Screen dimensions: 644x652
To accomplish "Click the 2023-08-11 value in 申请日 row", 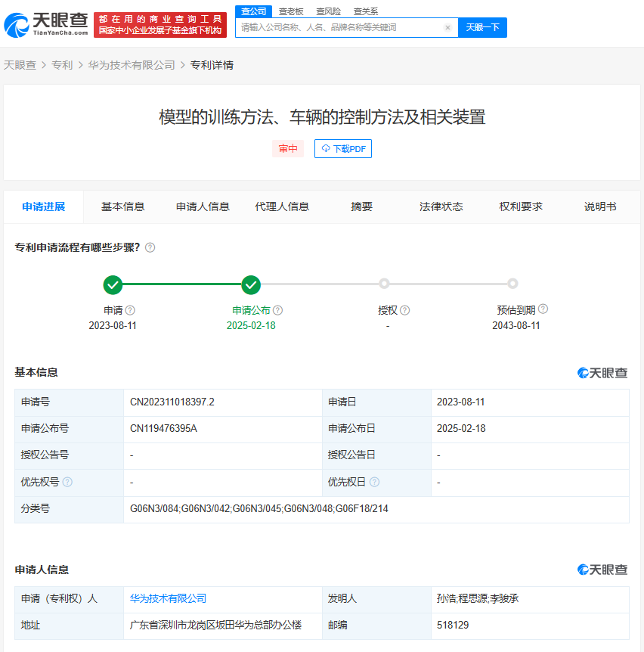I will [460, 402].
